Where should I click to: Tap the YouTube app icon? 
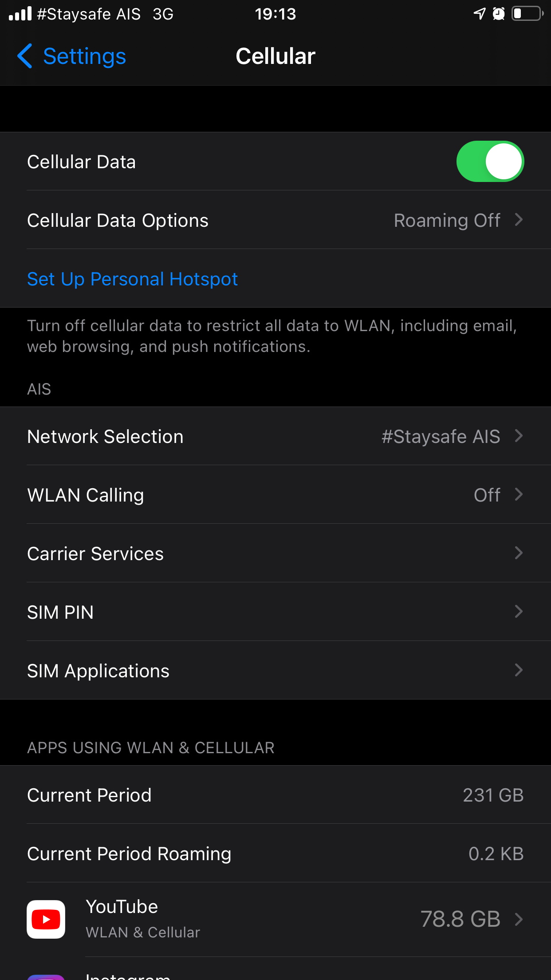click(x=46, y=919)
